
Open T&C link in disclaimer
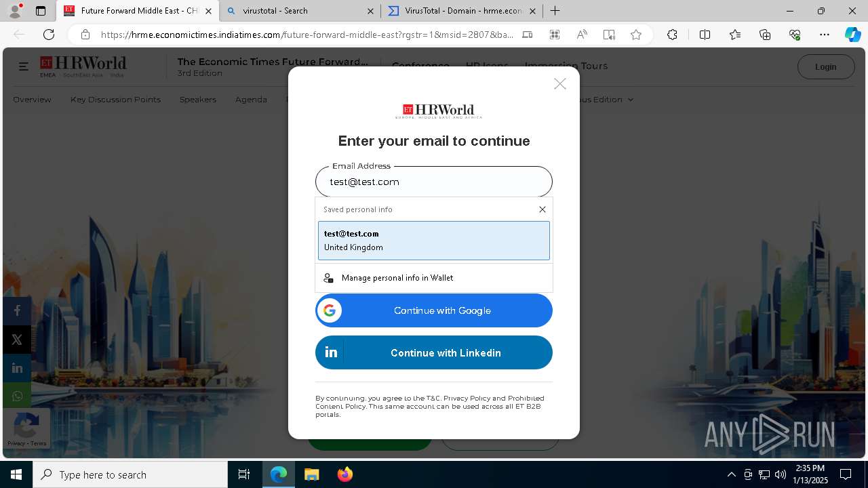(433, 399)
